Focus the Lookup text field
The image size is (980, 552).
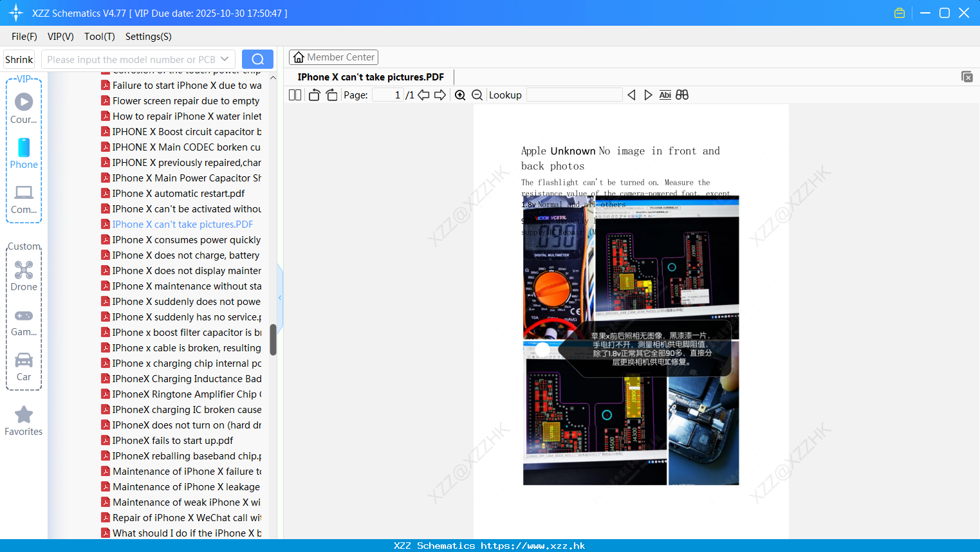coord(574,95)
